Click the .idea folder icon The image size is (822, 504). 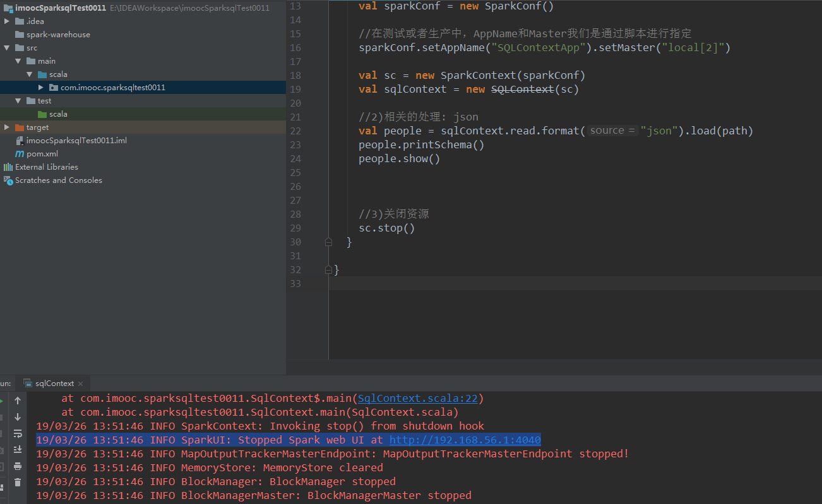coord(20,21)
